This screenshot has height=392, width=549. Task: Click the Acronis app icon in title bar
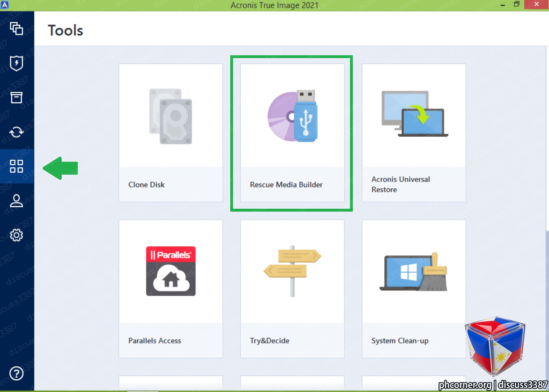coord(5,5)
